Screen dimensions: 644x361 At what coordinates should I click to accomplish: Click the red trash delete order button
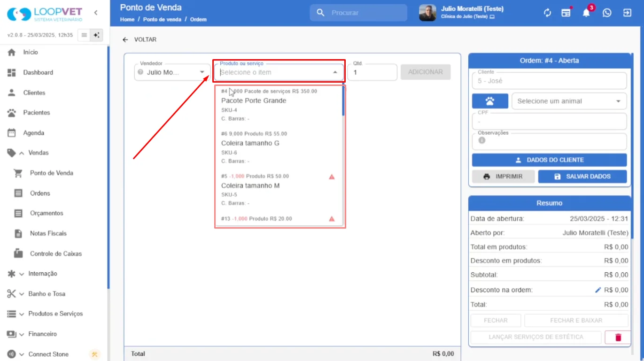click(618, 337)
